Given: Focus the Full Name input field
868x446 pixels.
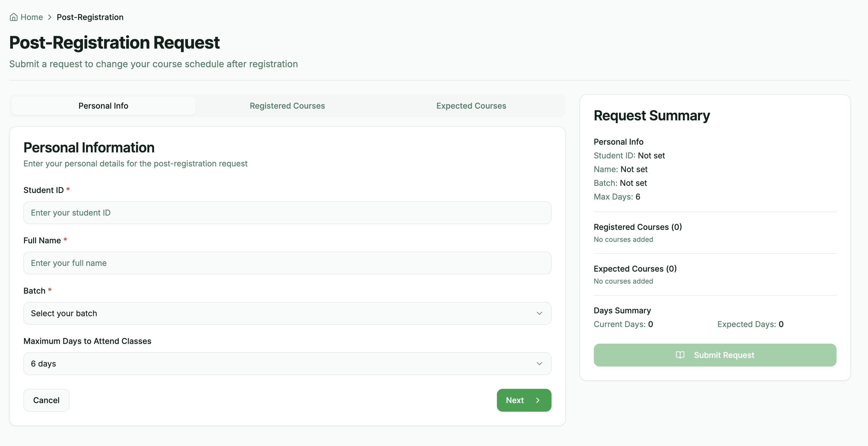Looking at the screenshot, I should [286, 263].
